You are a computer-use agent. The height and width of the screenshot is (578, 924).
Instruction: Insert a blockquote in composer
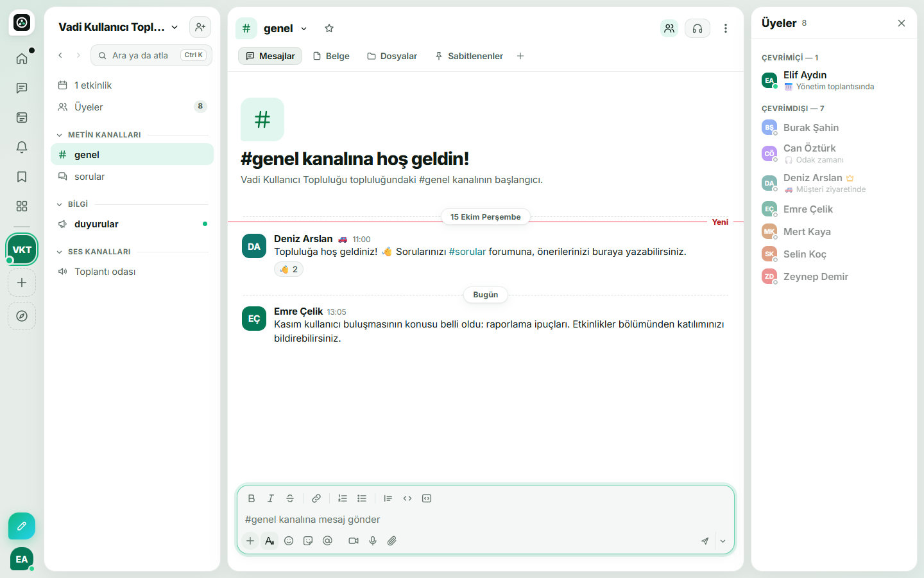pos(388,498)
